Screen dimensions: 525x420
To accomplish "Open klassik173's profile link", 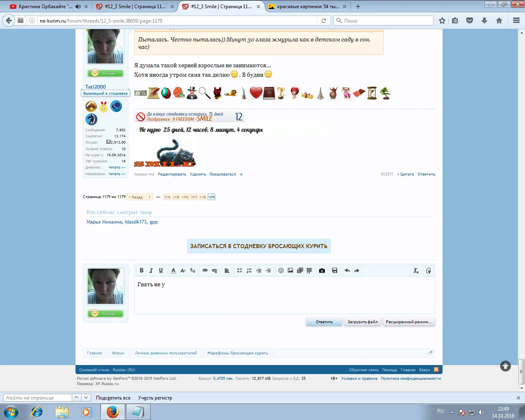I will click(x=136, y=222).
